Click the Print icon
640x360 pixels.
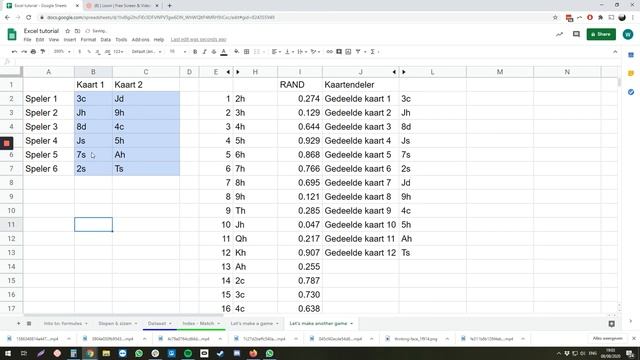point(33,52)
